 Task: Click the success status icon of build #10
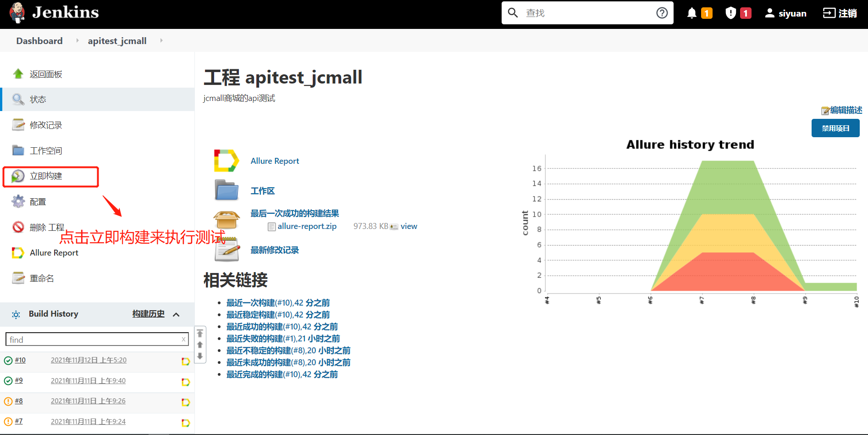pos(8,361)
